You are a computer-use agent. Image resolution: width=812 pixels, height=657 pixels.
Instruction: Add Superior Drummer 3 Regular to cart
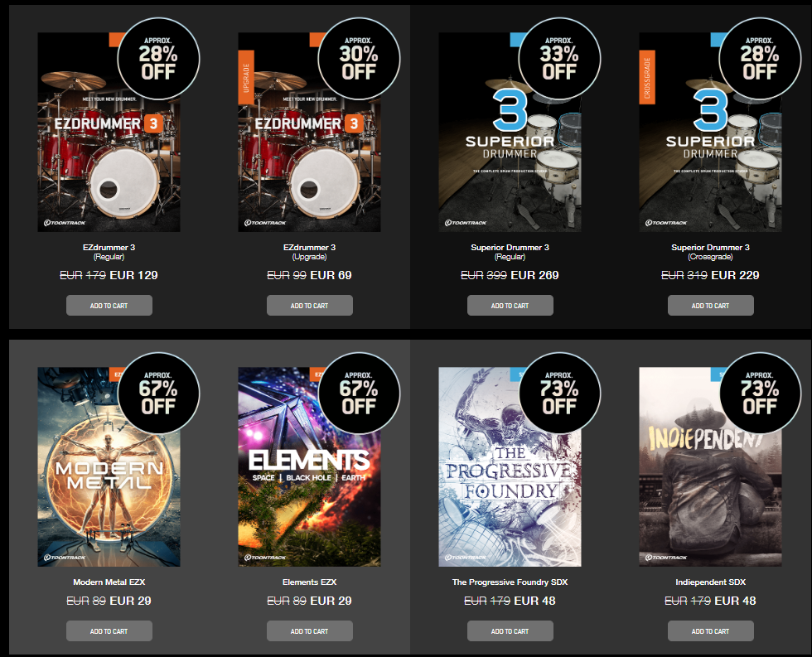pyautogui.click(x=510, y=306)
